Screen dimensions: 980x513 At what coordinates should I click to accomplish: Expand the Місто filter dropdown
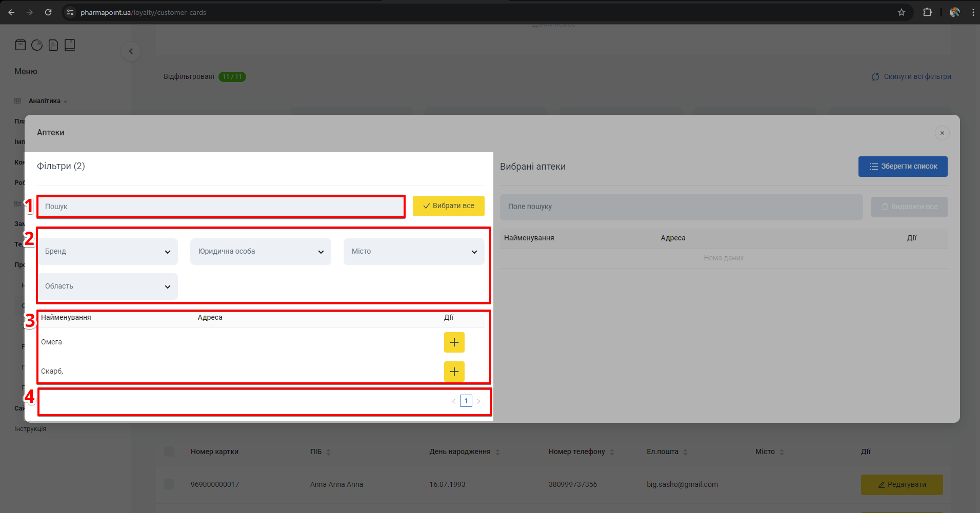pos(414,252)
